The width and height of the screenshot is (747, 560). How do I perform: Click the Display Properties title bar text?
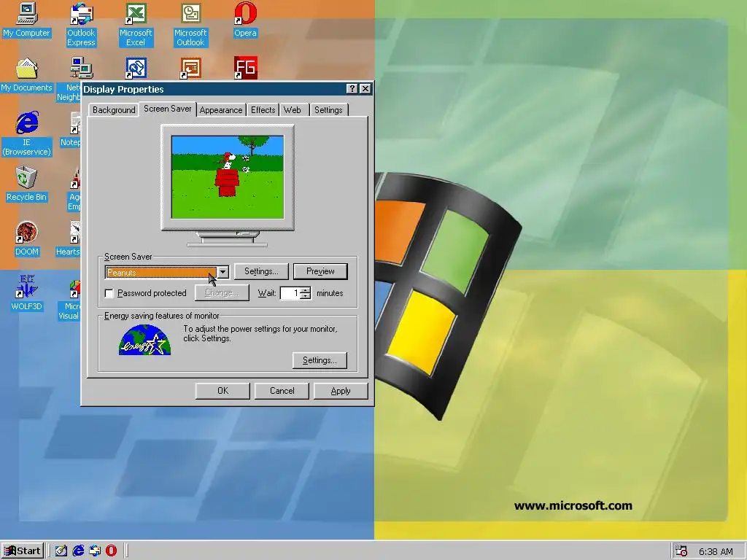tap(123, 89)
